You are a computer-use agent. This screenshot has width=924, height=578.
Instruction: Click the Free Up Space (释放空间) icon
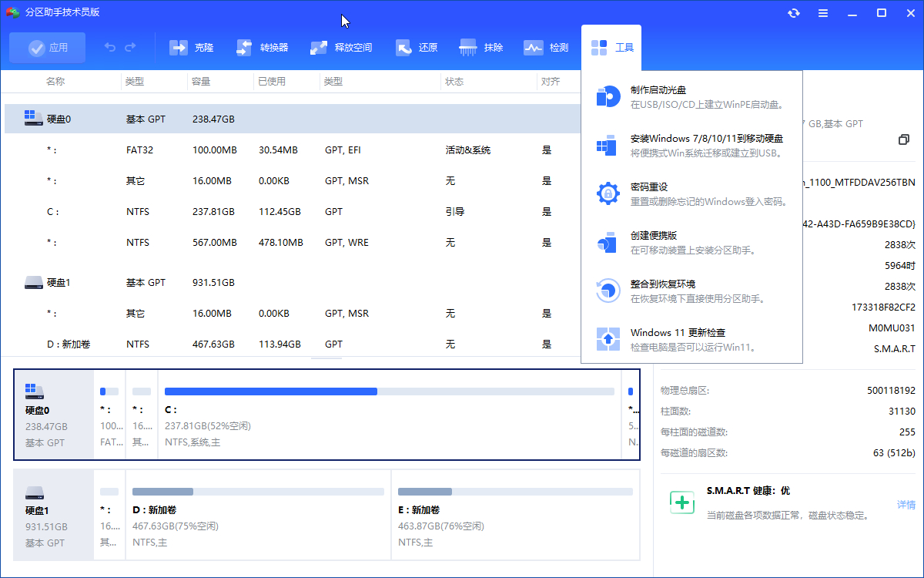(319, 48)
